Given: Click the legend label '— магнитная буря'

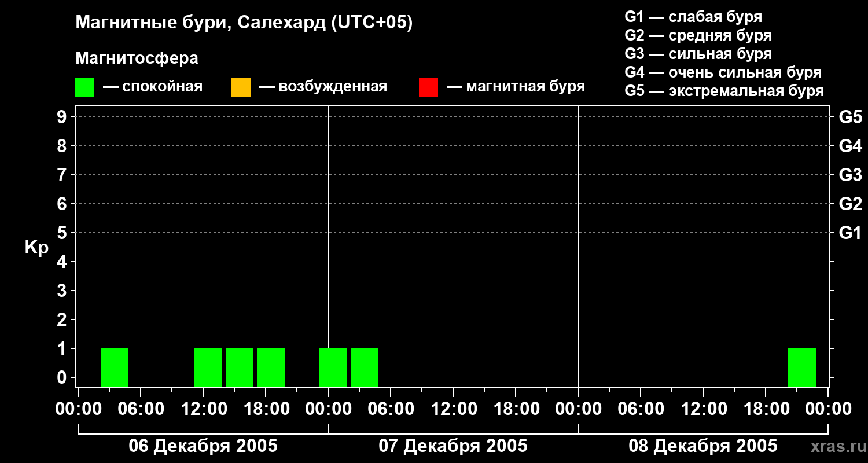Looking at the screenshot, I should [x=516, y=87].
